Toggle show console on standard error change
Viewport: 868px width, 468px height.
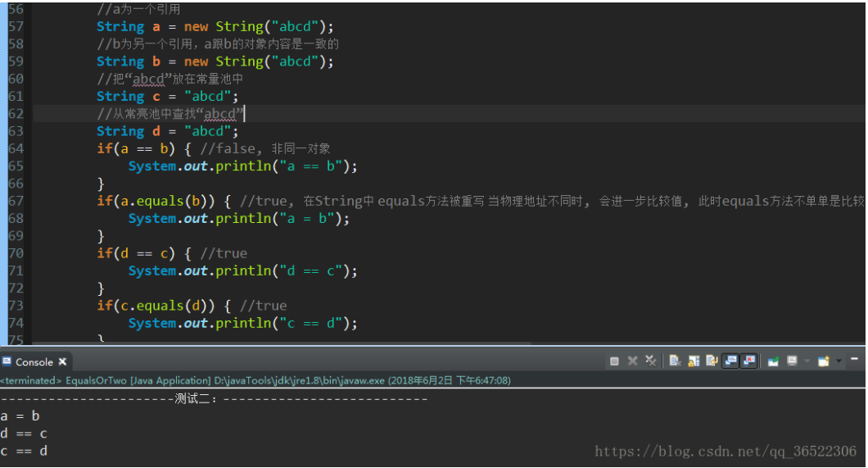coord(749,361)
